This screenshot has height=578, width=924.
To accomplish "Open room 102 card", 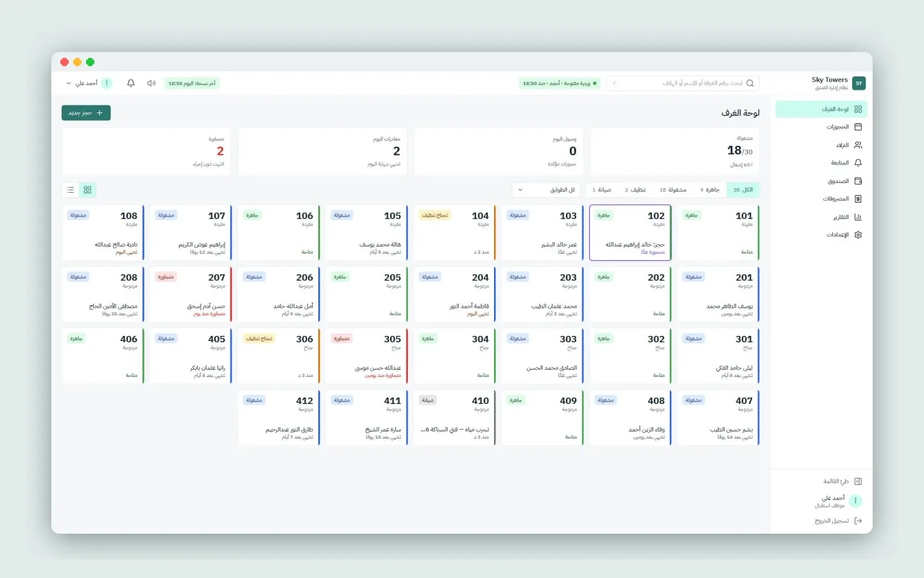I will [630, 232].
